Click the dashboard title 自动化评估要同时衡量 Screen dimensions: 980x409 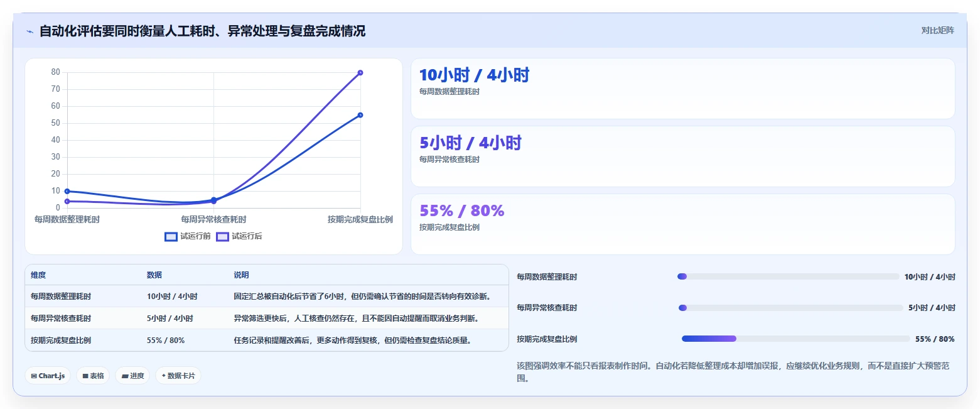pos(203,31)
